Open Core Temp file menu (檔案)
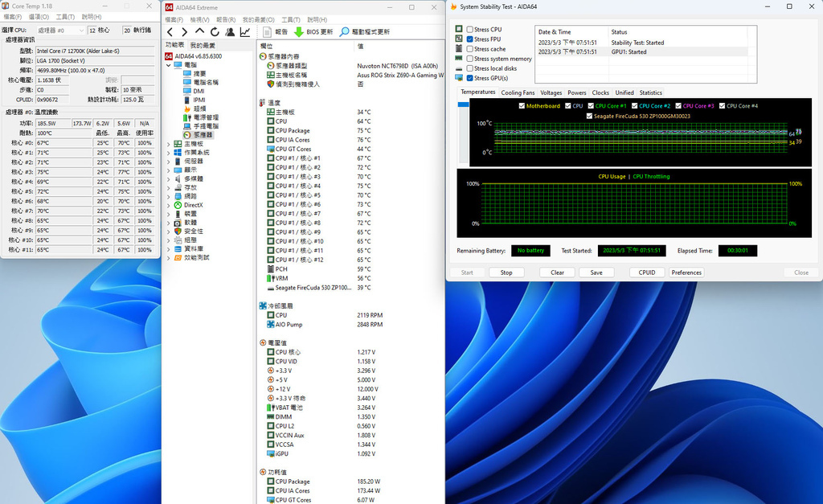Screen dimensions: 823x504 pyautogui.click(x=13, y=17)
